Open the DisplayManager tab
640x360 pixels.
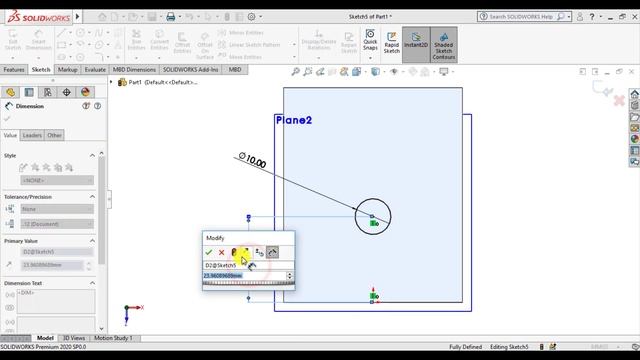pyautogui.click(x=85, y=92)
